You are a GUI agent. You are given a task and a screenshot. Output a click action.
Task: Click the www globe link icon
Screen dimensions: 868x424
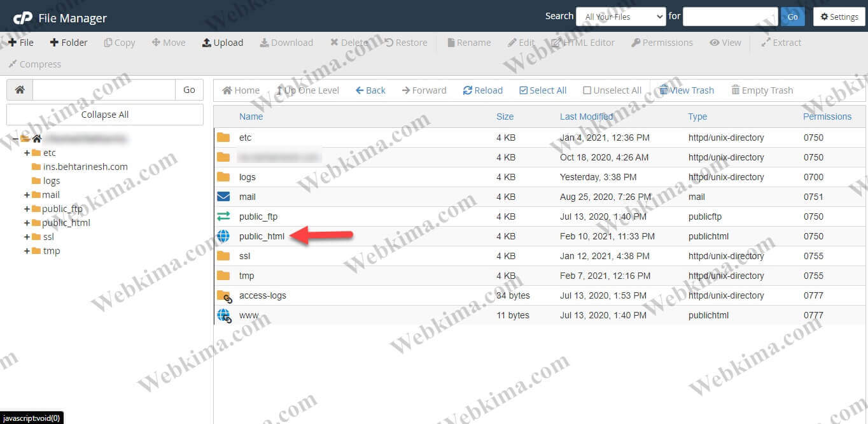pyautogui.click(x=224, y=316)
